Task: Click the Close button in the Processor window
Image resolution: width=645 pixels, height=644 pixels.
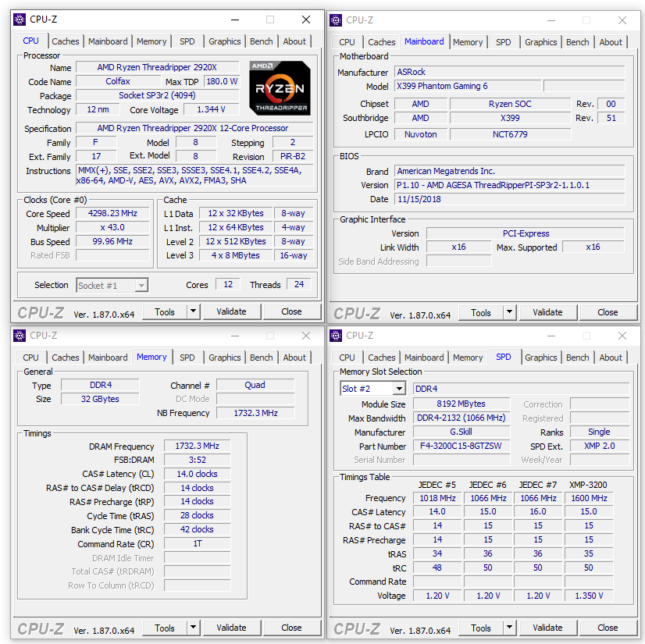Action: (291, 311)
